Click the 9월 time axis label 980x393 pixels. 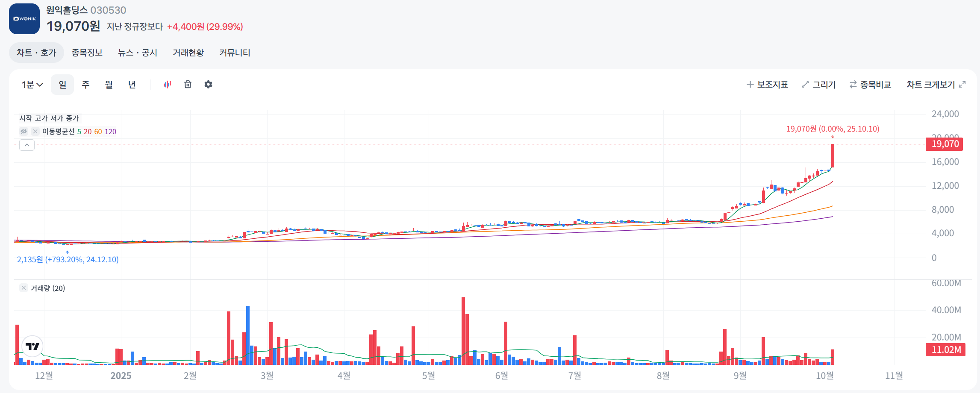(740, 375)
